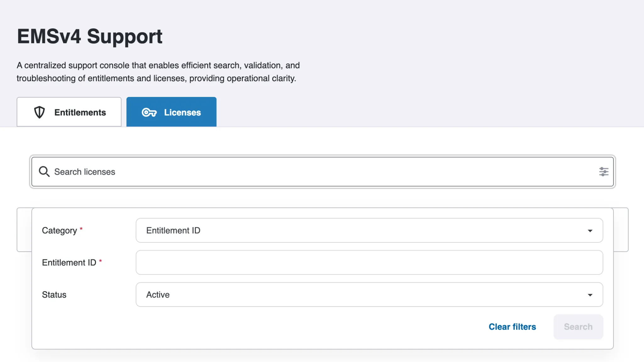Select the Licenses tab
This screenshot has height=362, width=644.
(171, 112)
